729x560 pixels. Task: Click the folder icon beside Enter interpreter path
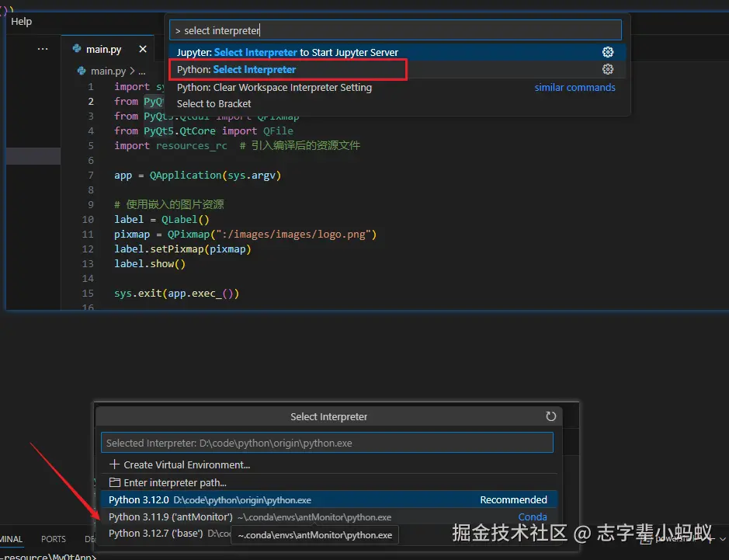(x=114, y=482)
